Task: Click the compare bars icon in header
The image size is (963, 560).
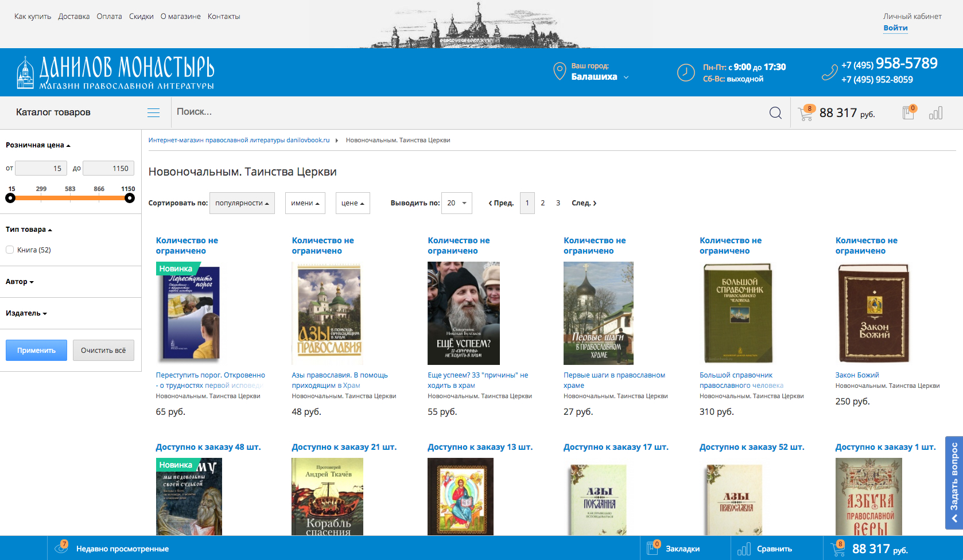Action: click(x=935, y=113)
